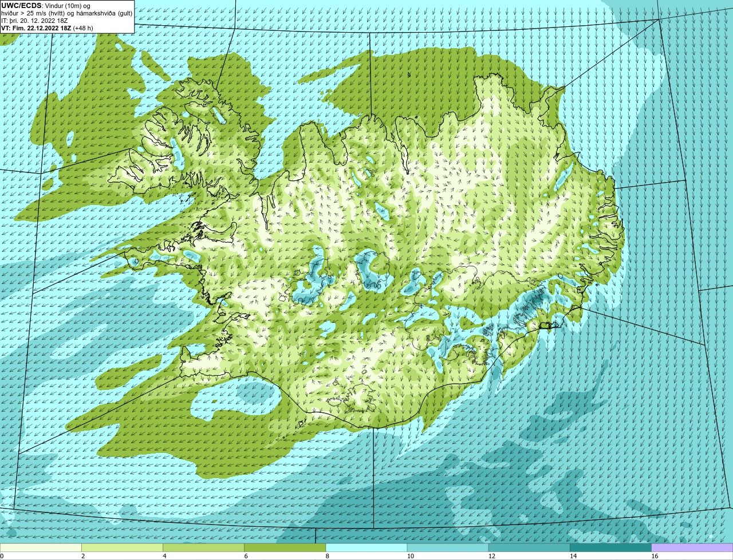This screenshot has height=560, width=733.
Task: Click the legend scale number 8
Action: click(x=327, y=556)
